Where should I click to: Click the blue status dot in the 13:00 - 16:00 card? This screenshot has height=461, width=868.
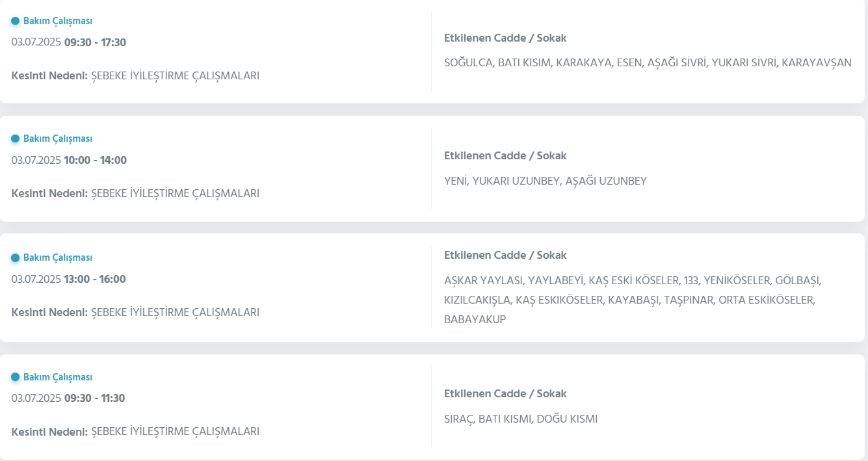[x=15, y=257]
